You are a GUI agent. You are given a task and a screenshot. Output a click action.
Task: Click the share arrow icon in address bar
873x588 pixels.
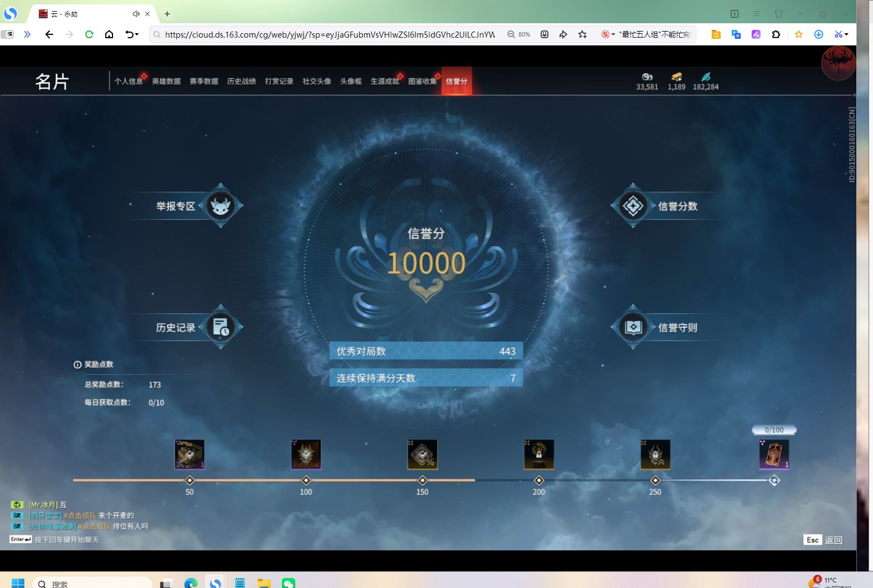click(563, 34)
